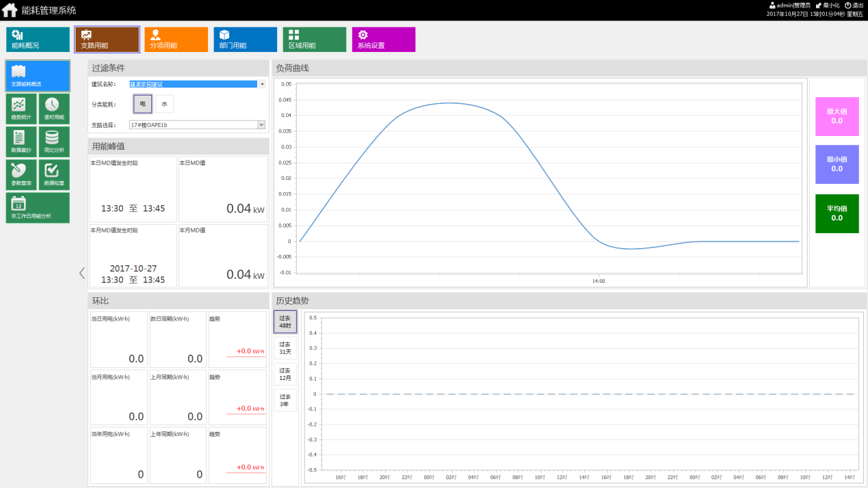Click the 退出 logout power icon
The image size is (868, 488).
[847, 5]
